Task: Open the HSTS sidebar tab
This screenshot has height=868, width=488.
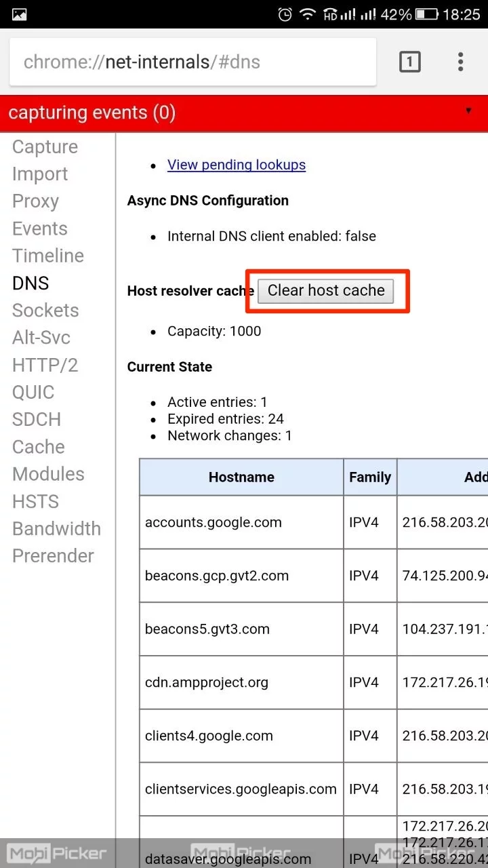Action: [35, 501]
